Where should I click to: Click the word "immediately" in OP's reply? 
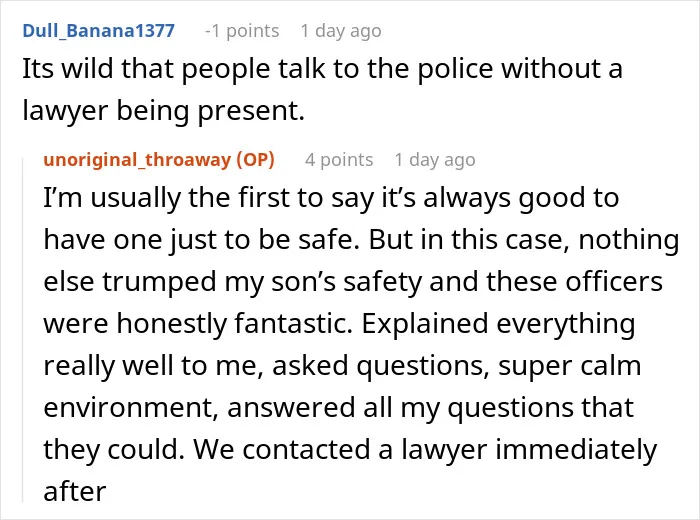(576, 449)
